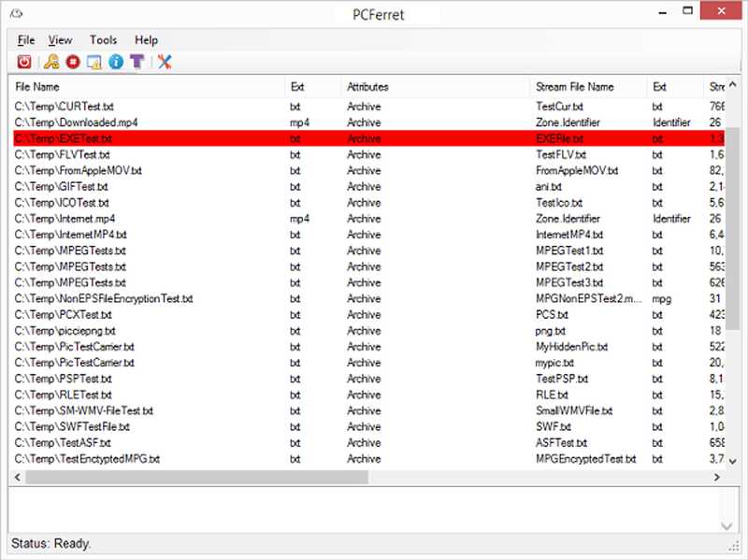The height and width of the screenshot is (560, 748).
Task: Click the horizontal scrollbar left arrow
Action: [18, 477]
